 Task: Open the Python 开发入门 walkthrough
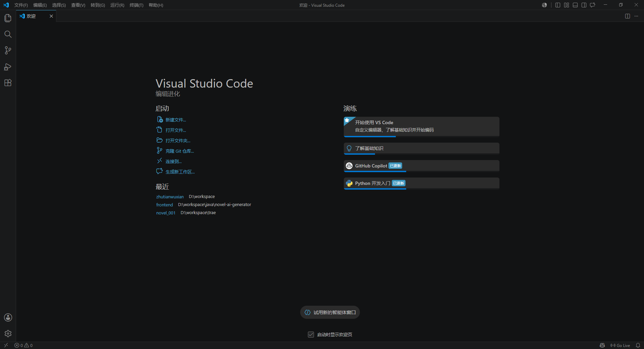click(x=422, y=184)
